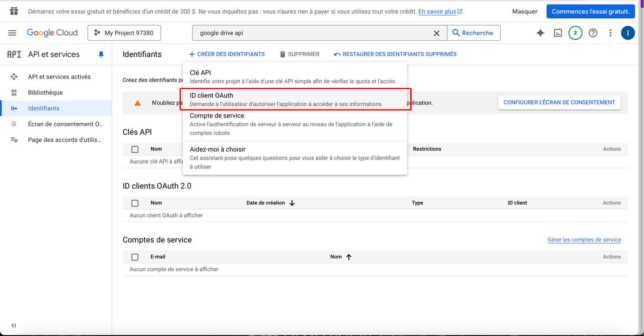644x336 pixels.
Task: Tick the select-all checkbox in ID clients OAuth
Action: (135, 203)
